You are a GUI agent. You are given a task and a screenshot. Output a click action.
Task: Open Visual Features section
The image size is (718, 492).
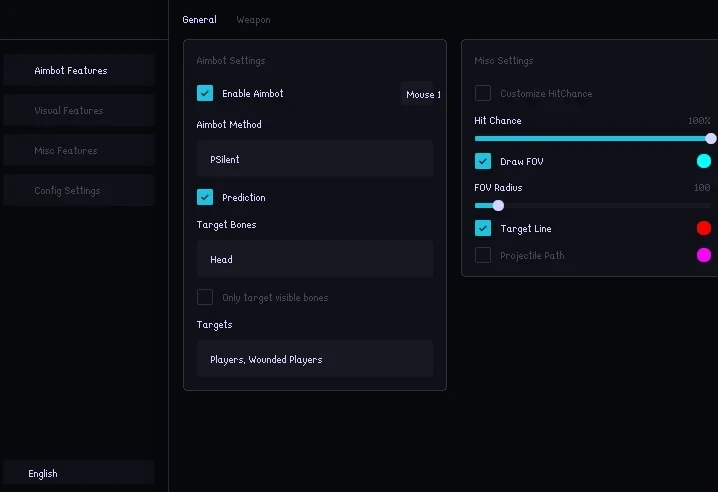[x=79, y=110]
